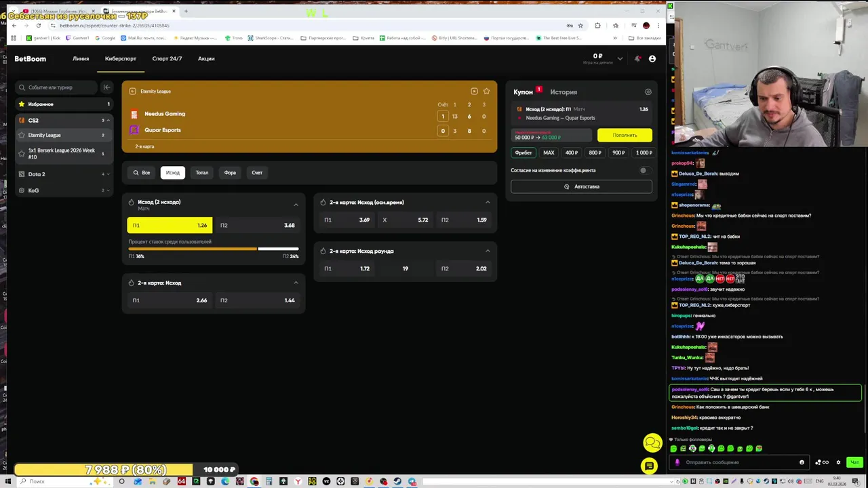Viewport: 868px width, 488px height.
Task: Go back in browser
Action: click(x=14, y=26)
